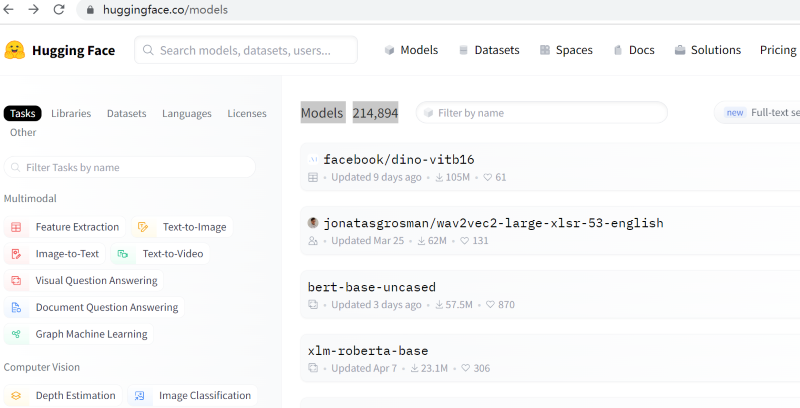This screenshot has height=408, width=800.
Task: Focus the Filter Tasks by name field
Action: 128,167
